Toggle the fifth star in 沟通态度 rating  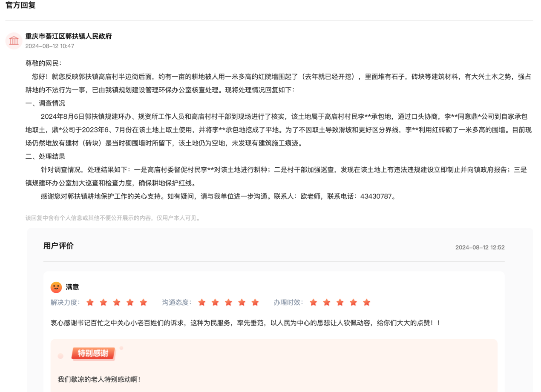coord(255,302)
